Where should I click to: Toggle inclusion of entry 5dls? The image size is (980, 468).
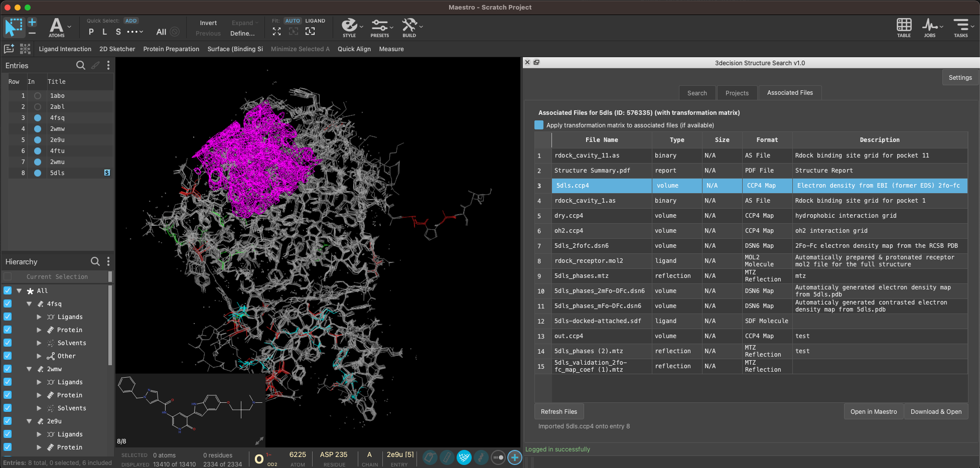click(x=38, y=173)
